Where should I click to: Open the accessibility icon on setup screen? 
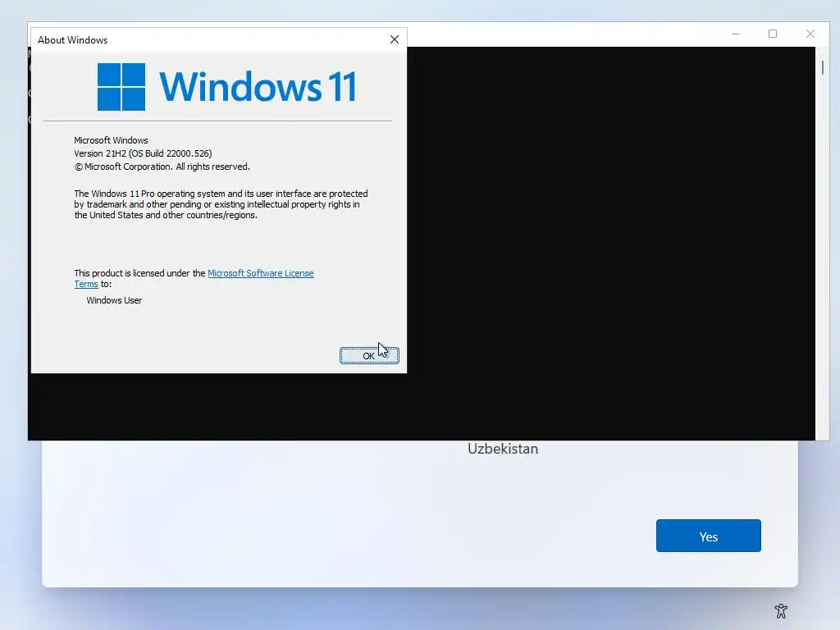(781, 610)
